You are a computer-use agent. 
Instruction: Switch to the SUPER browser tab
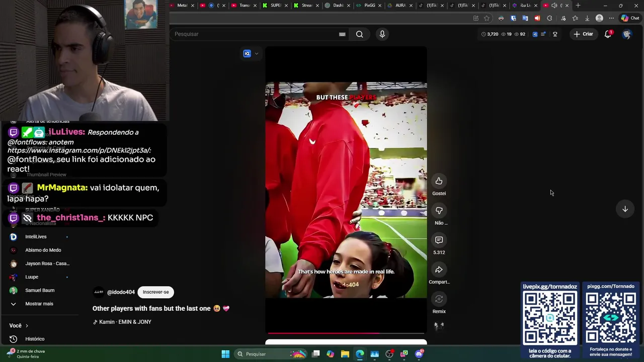coord(276,6)
